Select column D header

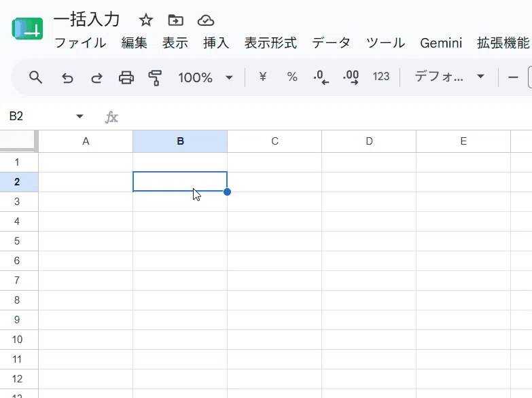click(x=369, y=141)
